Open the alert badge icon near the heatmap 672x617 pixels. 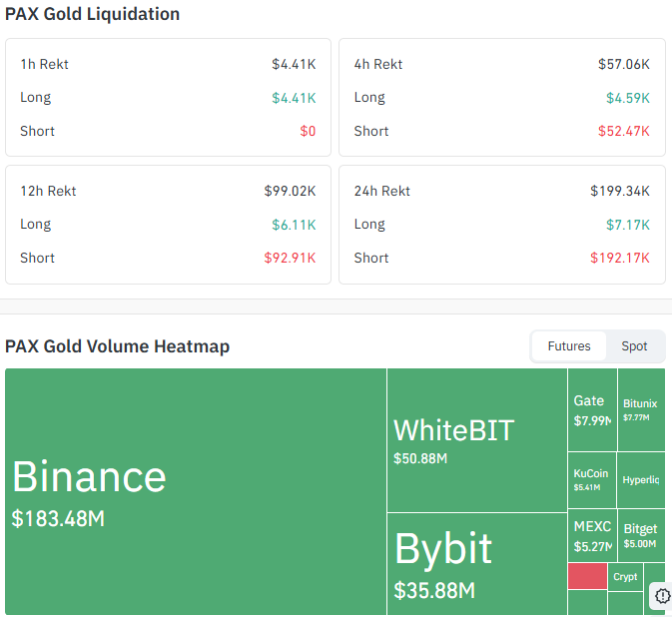[662, 596]
